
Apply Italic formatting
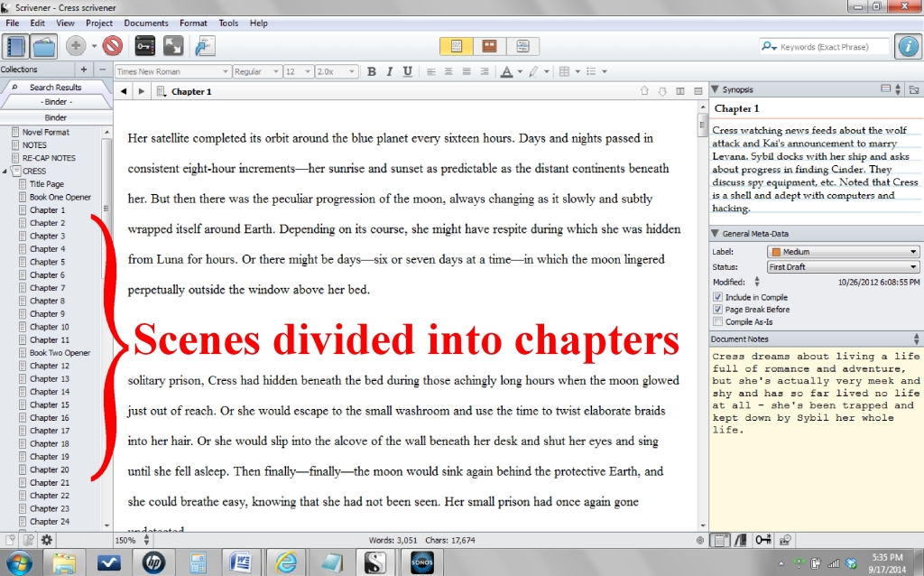coord(389,71)
